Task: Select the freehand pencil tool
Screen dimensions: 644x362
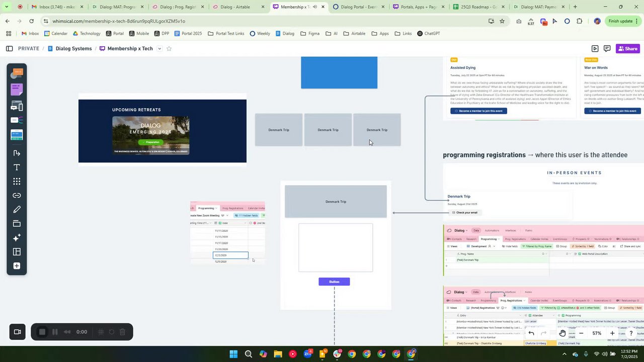Action: (17, 210)
